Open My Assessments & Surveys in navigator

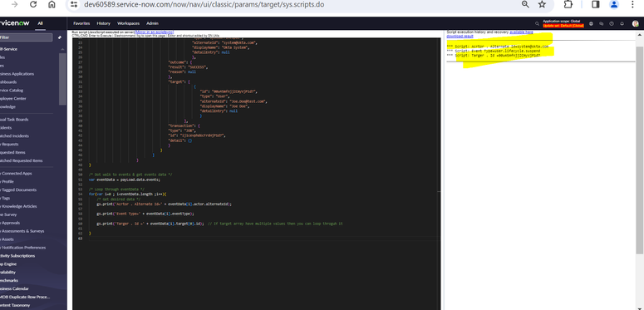click(x=22, y=231)
